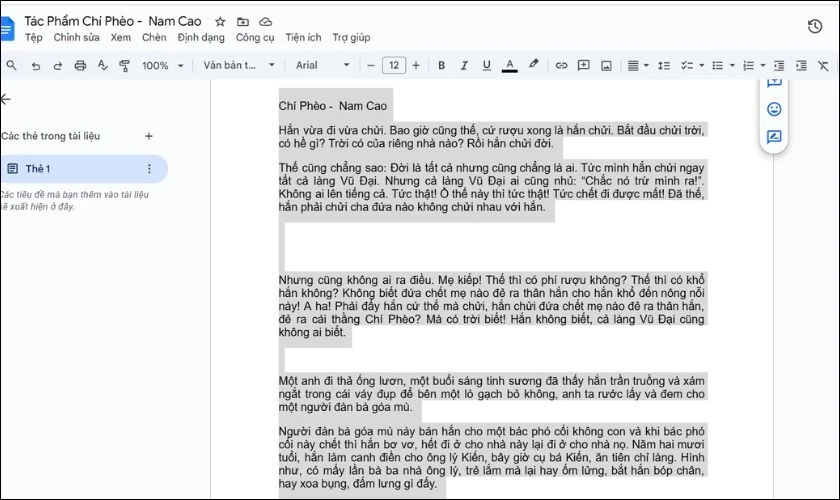
Task: Open the Tệp menu
Action: pos(34,38)
